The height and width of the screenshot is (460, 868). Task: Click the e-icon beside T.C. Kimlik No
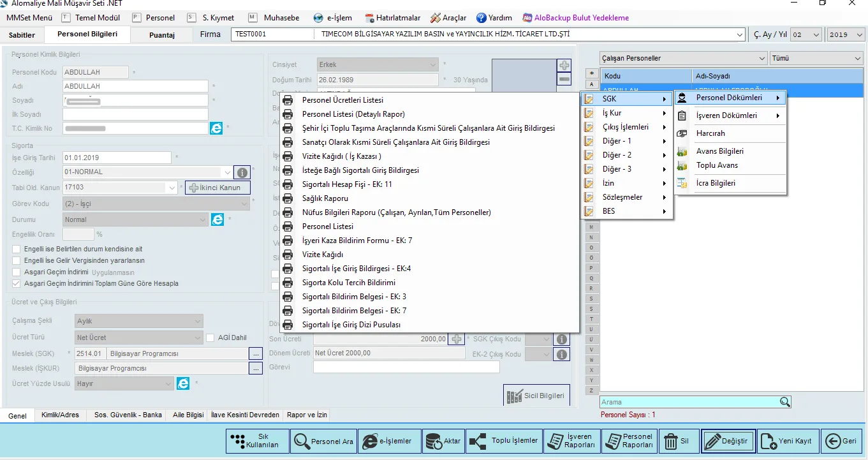click(x=217, y=128)
